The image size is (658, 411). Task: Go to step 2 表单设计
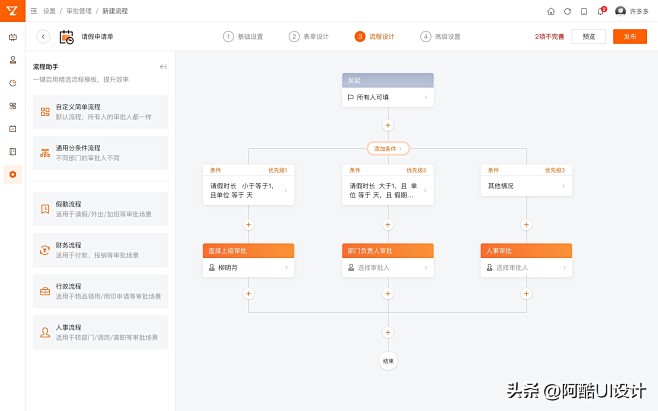[x=308, y=37]
